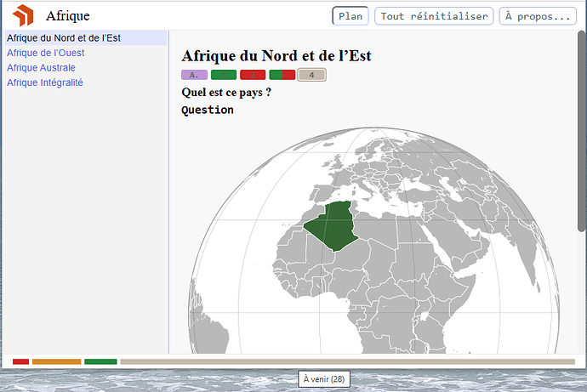Go to Afrique Australe section
This screenshot has height=392, width=587.
click(x=41, y=68)
